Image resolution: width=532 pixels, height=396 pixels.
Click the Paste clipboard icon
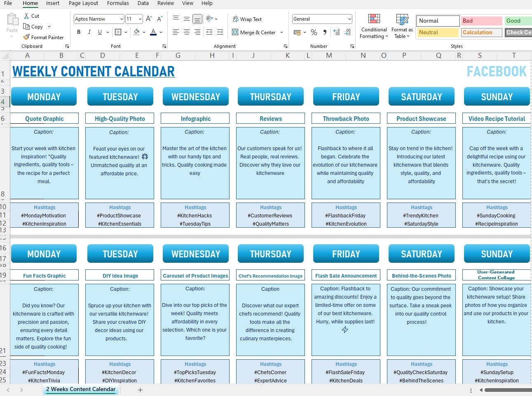tap(12, 20)
